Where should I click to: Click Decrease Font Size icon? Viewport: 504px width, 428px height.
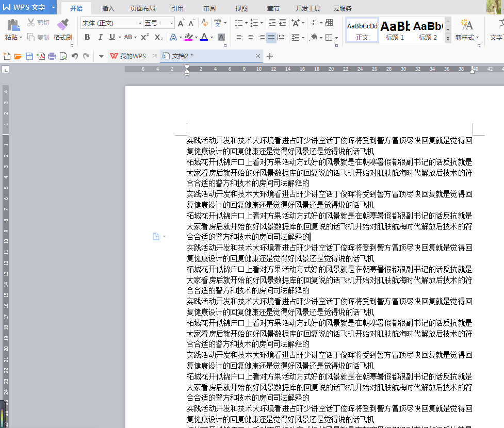pyautogui.click(x=191, y=23)
